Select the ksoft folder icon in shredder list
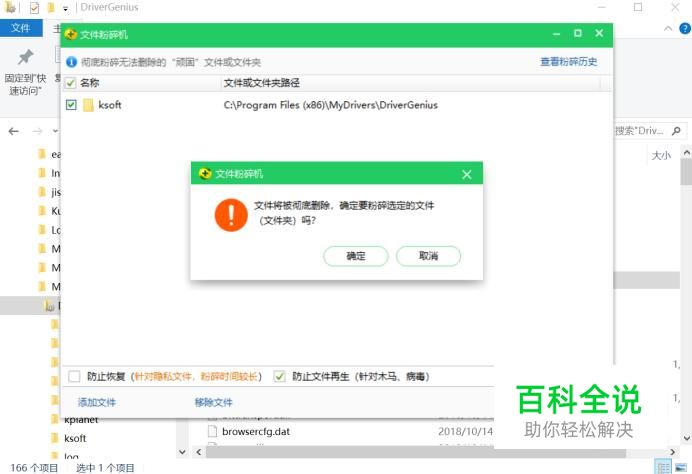The height and width of the screenshot is (474, 692). click(x=88, y=105)
